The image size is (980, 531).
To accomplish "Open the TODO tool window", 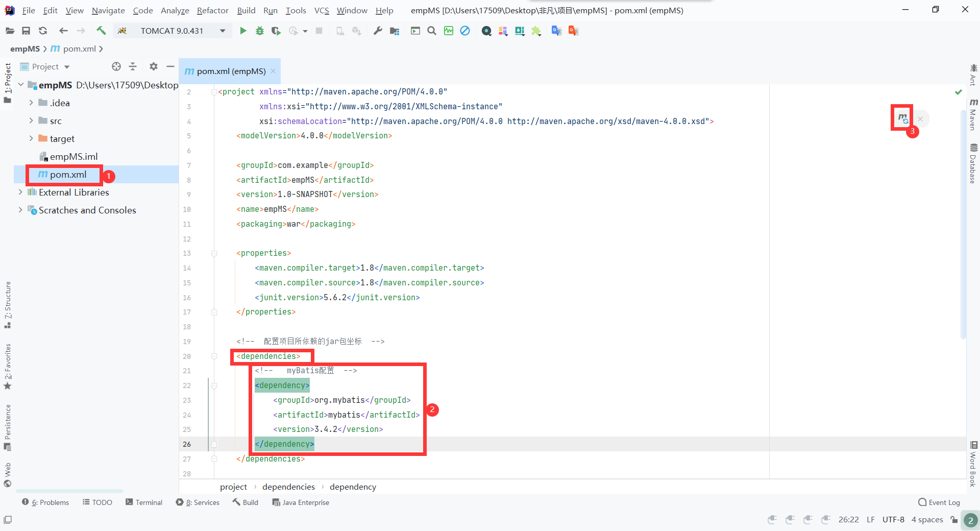I will [97, 502].
